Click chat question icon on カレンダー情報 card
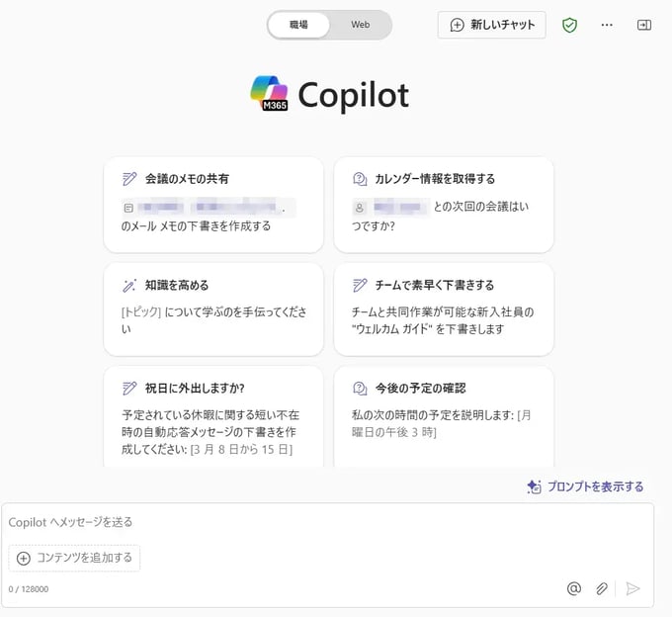The height and width of the screenshot is (617, 672). point(360,179)
